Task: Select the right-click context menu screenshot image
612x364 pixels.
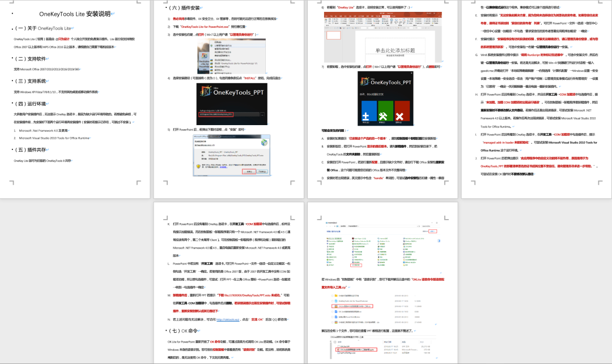Action: click(232, 57)
